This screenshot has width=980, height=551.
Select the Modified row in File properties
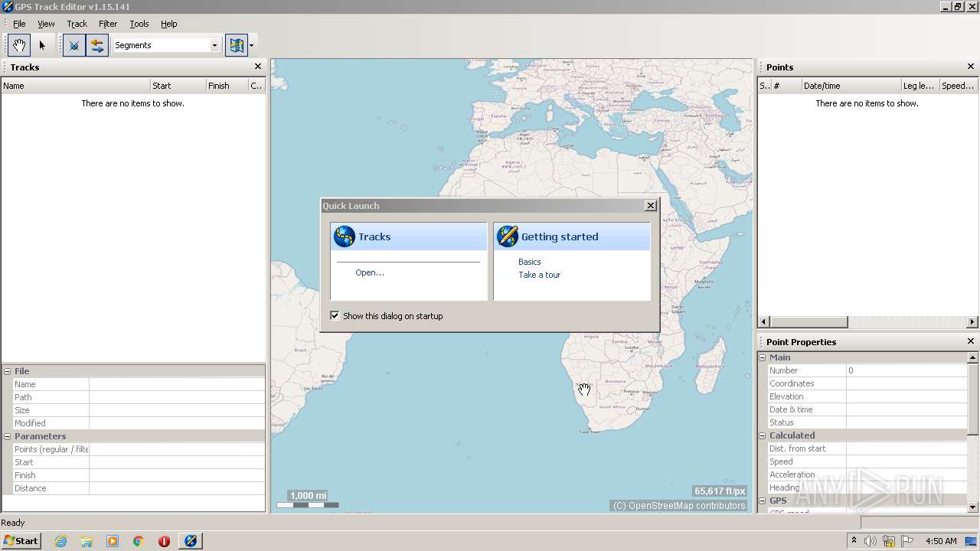tap(139, 423)
